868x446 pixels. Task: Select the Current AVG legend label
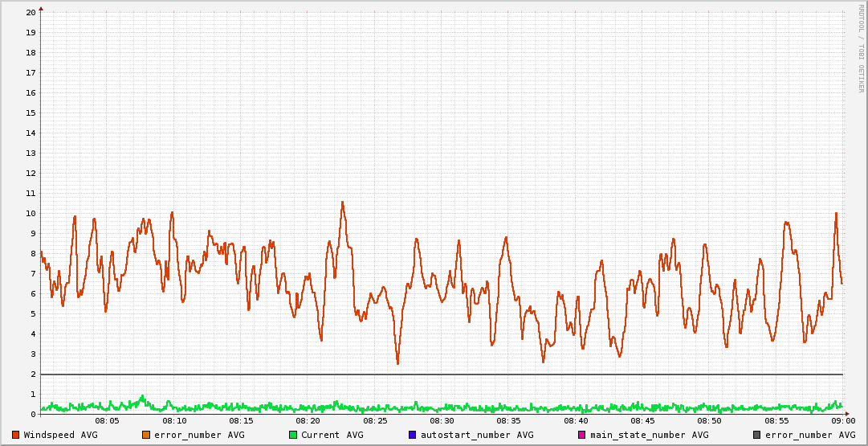click(x=332, y=435)
